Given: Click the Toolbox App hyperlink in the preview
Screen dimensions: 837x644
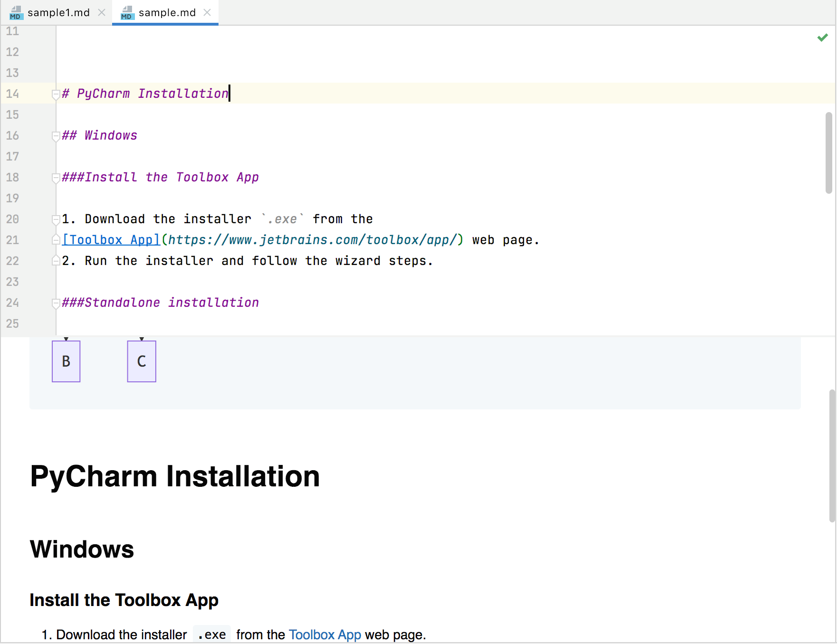Looking at the screenshot, I should pos(325,635).
